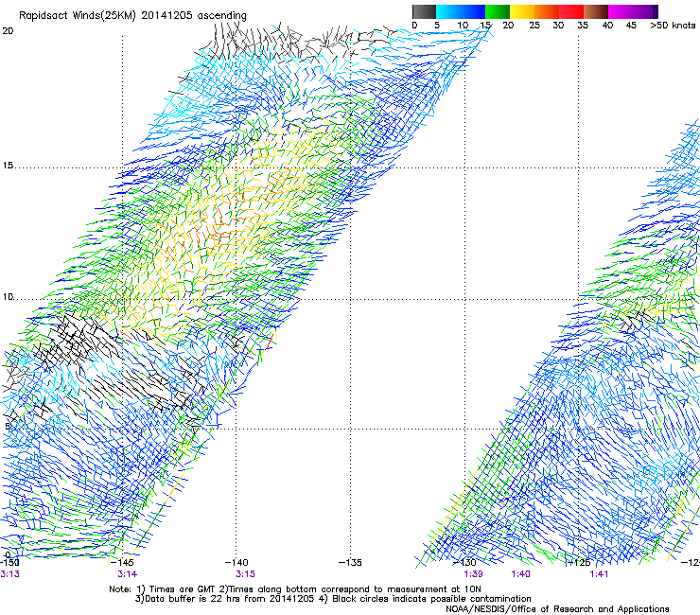
Task: Click the purple time stamp "3:14"
Action: click(x=128, y=574)
